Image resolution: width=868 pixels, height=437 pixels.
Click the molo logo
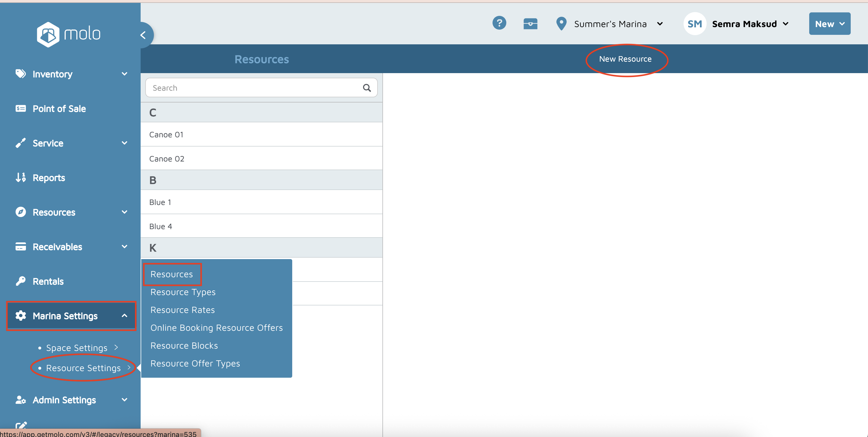click(69, 34)
